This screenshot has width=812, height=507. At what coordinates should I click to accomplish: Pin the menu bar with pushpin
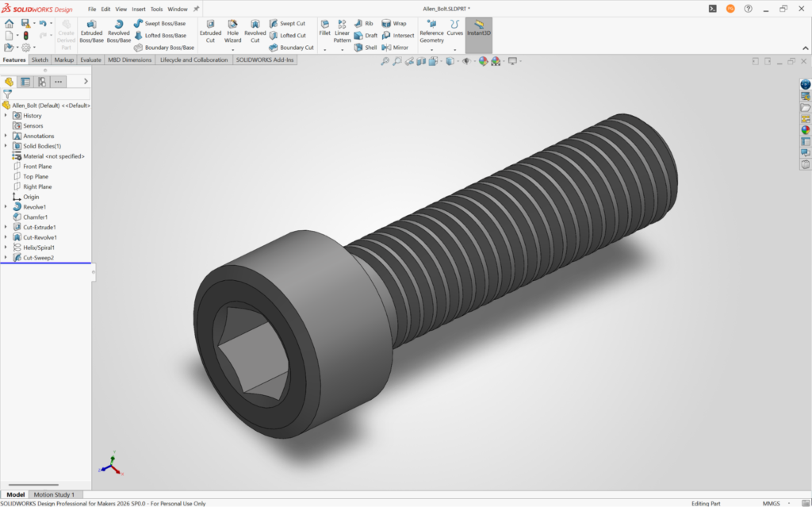[197, 9]
